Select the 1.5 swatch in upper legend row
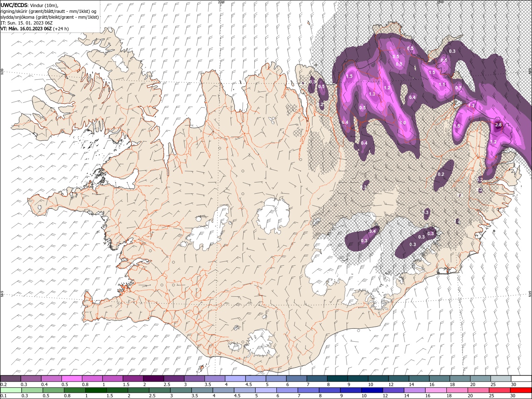The height and width of the screenshot is (399, 532). [133, 379]
